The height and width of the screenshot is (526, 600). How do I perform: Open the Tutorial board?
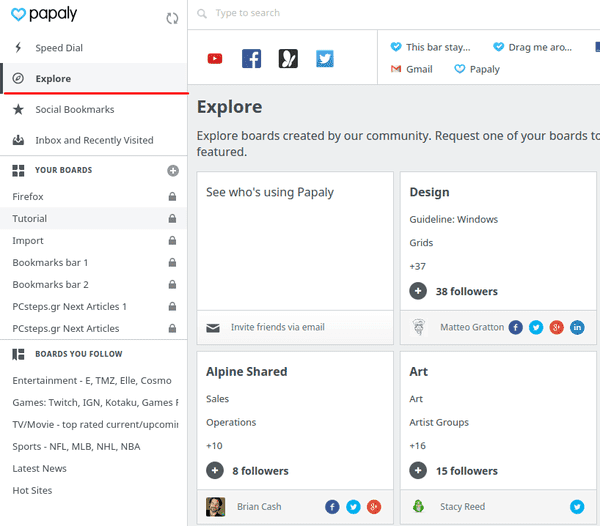29,218
